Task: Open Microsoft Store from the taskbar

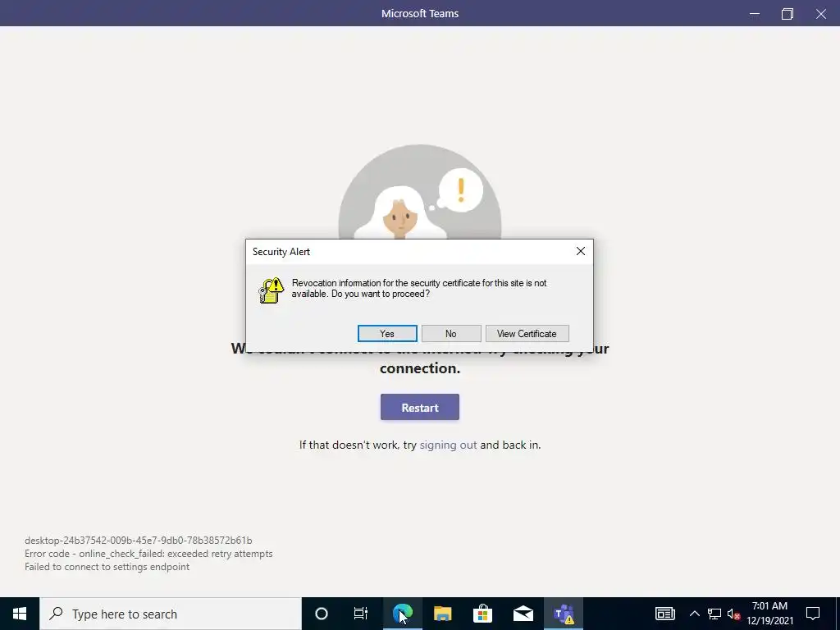Action: coord(482,614)
